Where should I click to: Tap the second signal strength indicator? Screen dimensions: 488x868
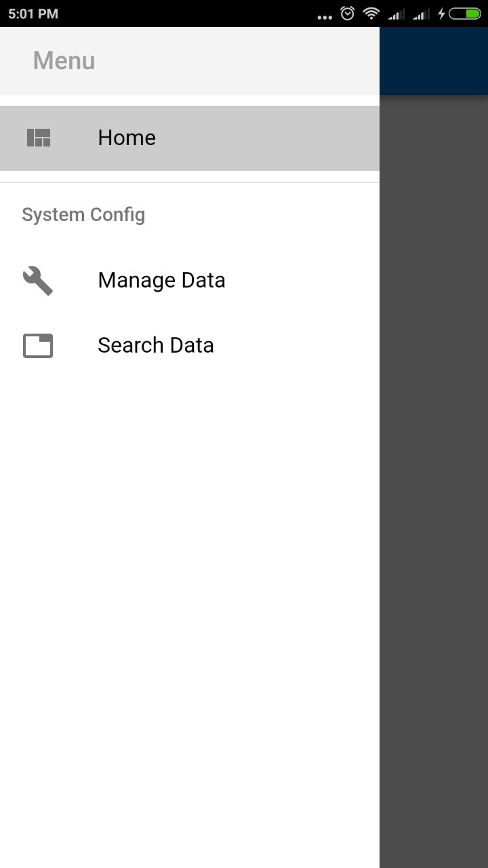coord(422,13)
